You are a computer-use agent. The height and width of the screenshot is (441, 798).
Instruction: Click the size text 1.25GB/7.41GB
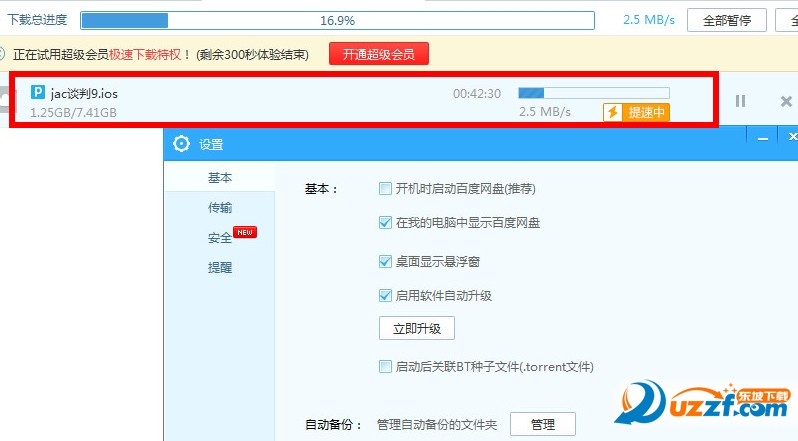(x=73, y=112)
